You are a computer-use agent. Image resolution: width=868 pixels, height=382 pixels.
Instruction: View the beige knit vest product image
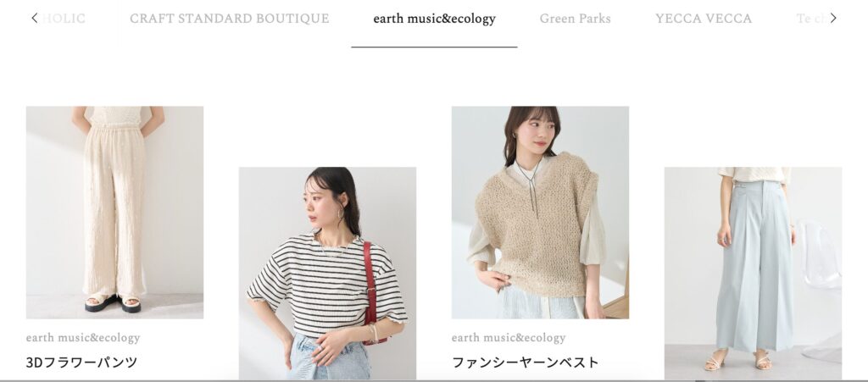tap(540, 213)
